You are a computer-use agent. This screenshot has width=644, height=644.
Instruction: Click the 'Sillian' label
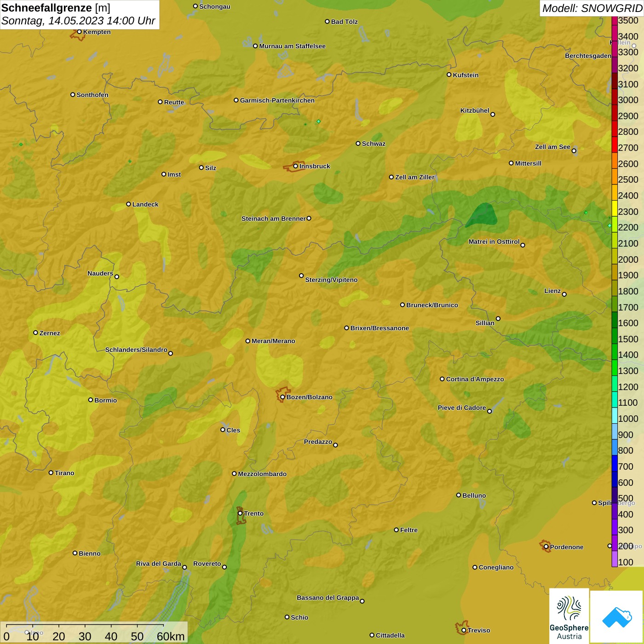(485, 323)
